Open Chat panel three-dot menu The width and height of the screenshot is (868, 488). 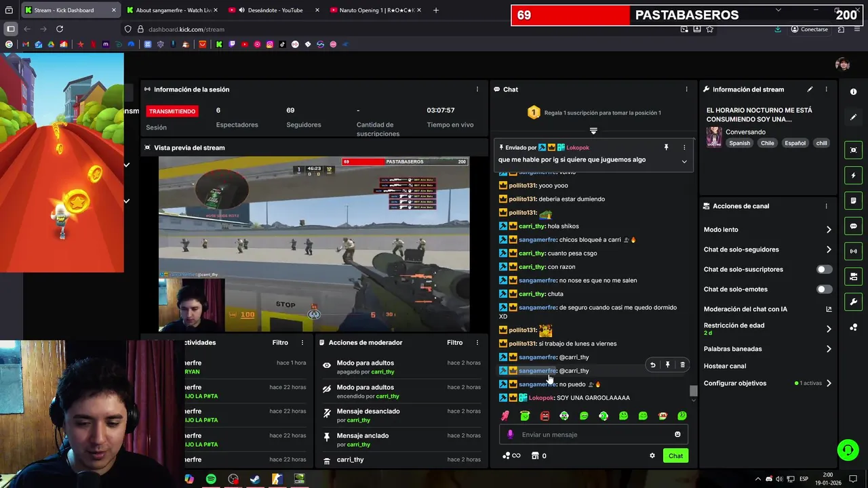point(686,89)
